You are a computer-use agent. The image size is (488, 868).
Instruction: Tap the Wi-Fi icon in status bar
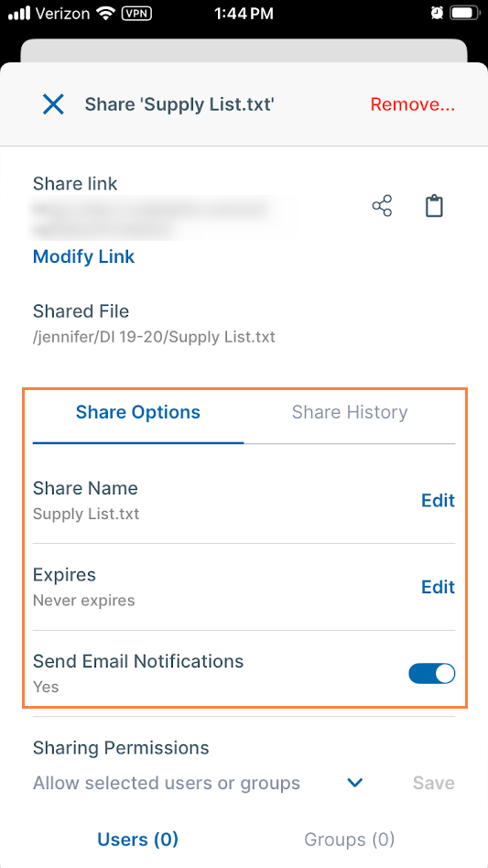(102, 14)
